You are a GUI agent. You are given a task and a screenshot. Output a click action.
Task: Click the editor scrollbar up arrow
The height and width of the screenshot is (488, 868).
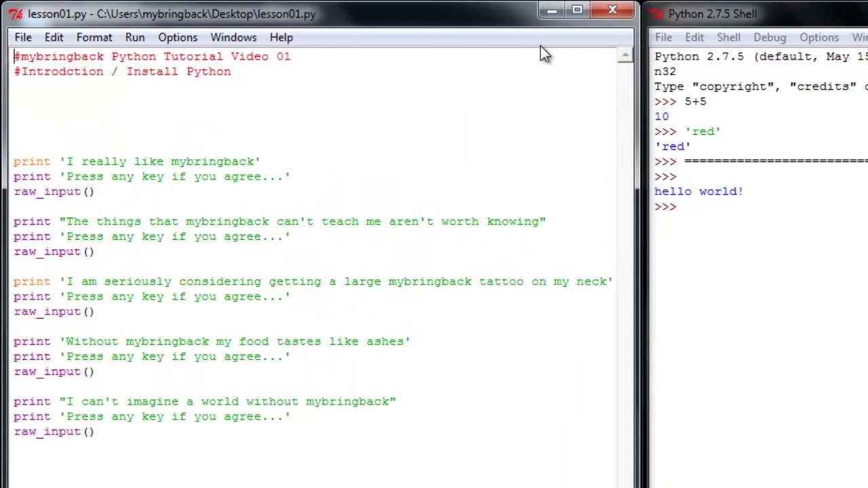click(x=625, y=56)
